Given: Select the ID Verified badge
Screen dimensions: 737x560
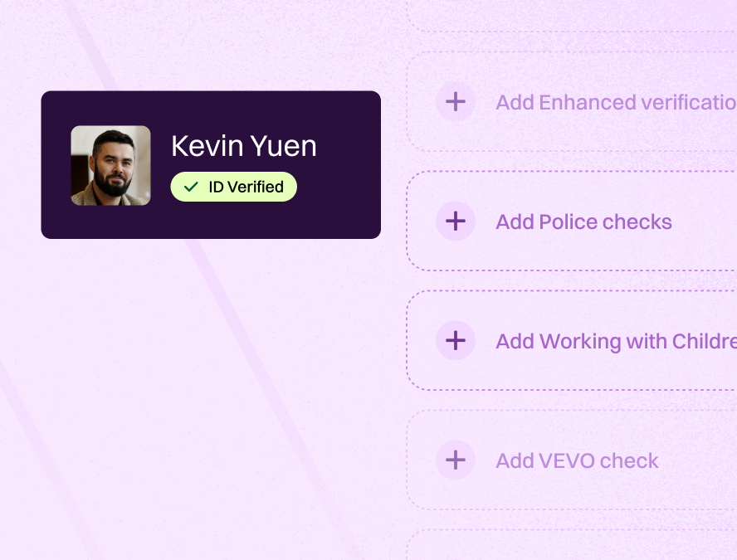Looking at the screenshot, I should coord(233,187).
